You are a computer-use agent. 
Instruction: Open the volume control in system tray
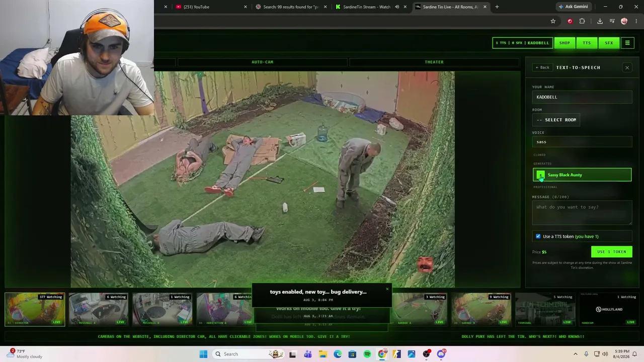(605, 354)
